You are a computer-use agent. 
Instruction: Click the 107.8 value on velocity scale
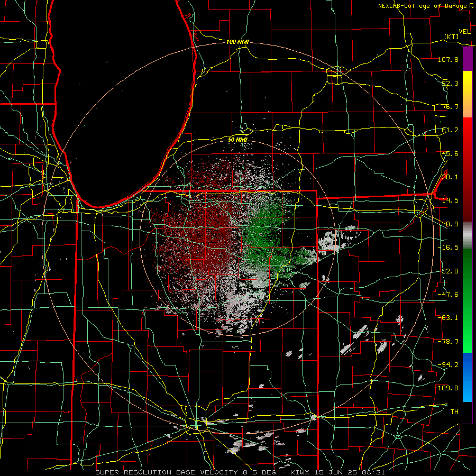[x=448, y=59]
